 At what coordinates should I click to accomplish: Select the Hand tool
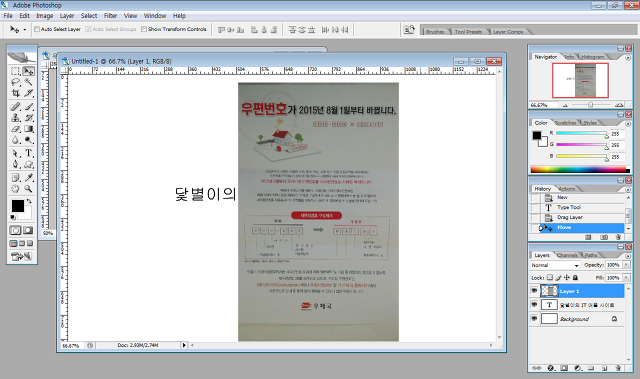(x=16, y=189)
